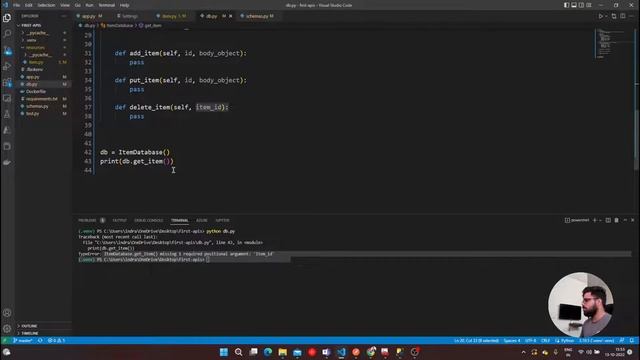Open Source Control view in activity bar
This screenshot has width=640, height=360.
click(x=7, y=50)
